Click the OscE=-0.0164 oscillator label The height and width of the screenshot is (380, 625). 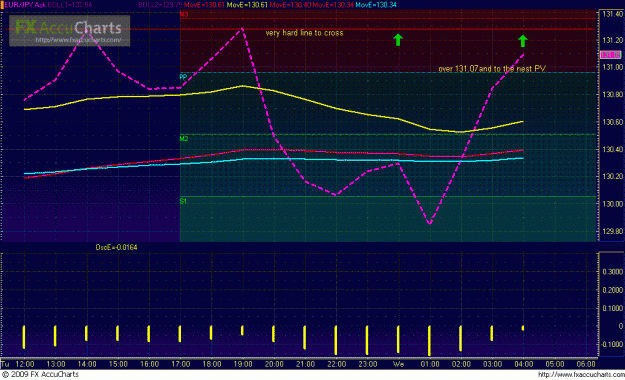116,248
